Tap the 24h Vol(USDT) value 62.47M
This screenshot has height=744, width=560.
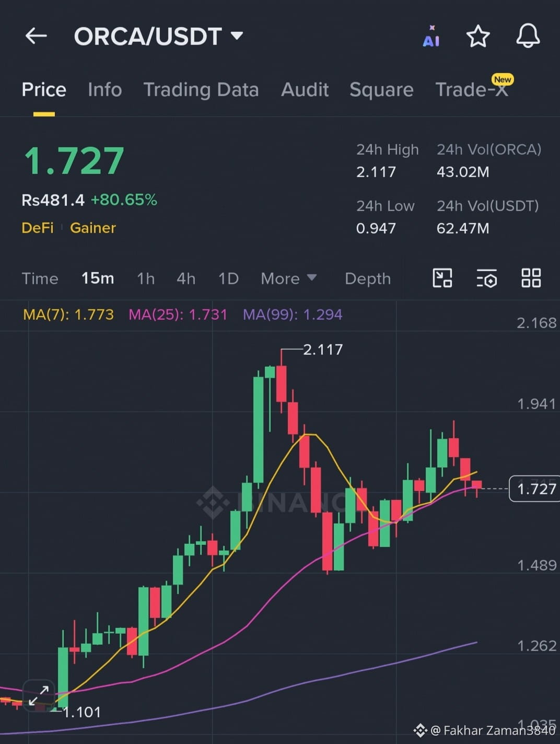(463, 228)
